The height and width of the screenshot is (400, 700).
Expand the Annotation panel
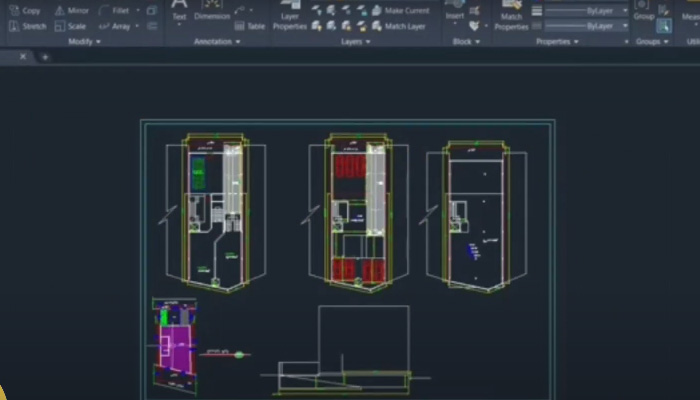(x=216, y=42)
